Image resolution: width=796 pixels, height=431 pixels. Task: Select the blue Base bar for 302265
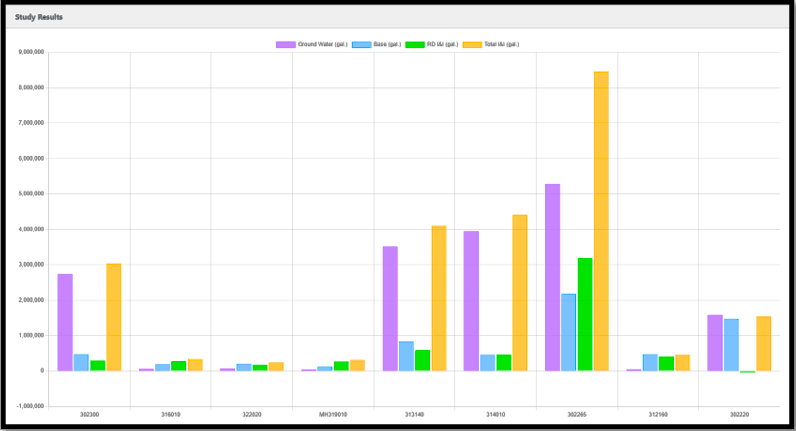[x=568, y=332]
